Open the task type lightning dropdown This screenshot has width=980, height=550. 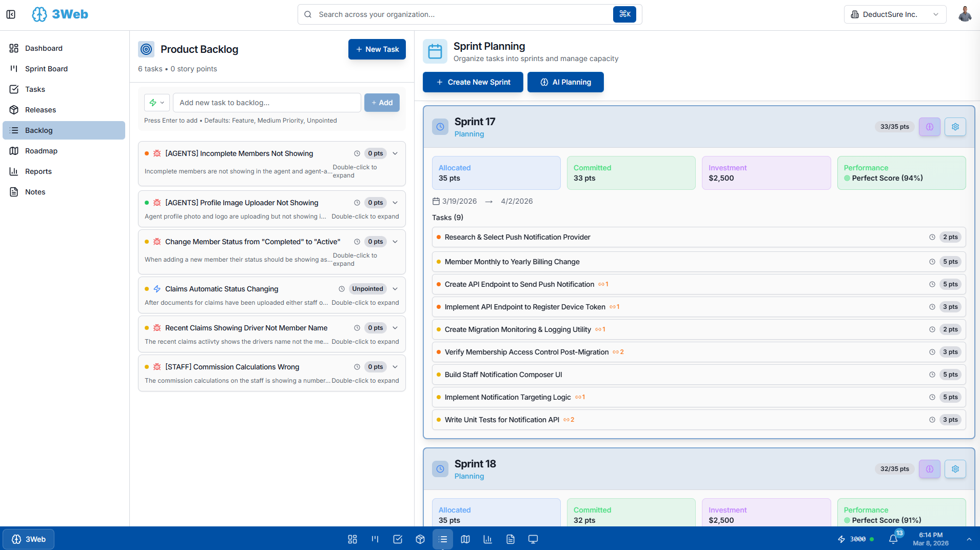pyautogui.click(x=156, y=103)
